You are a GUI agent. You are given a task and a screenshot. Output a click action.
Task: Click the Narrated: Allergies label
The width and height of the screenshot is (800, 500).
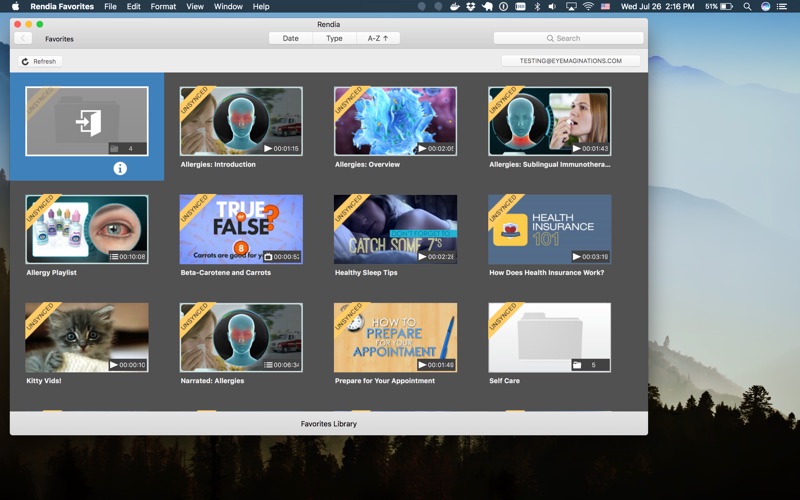click(x=212, y=381)
